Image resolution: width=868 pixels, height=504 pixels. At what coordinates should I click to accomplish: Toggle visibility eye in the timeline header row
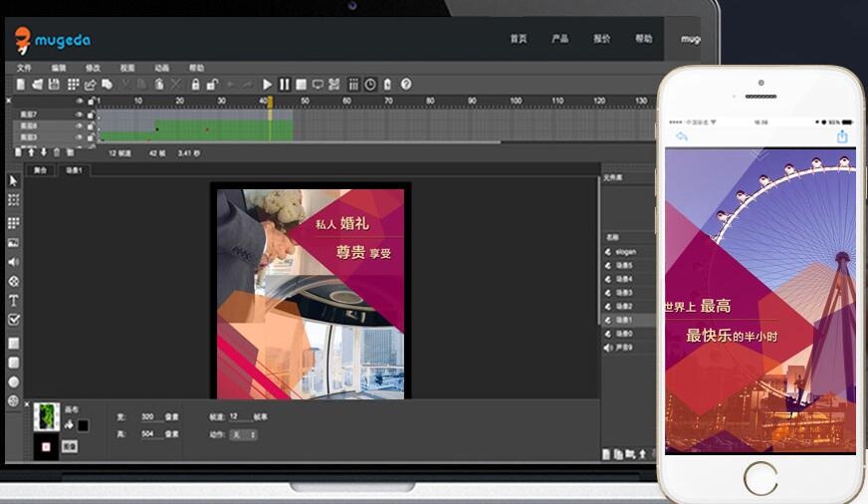point(80,101)
